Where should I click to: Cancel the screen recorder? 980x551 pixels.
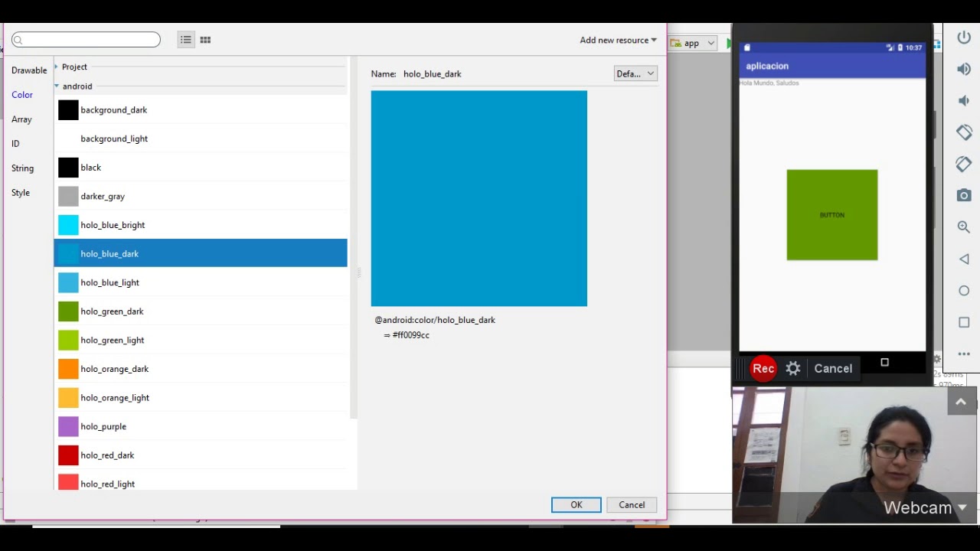click(833, 369)
